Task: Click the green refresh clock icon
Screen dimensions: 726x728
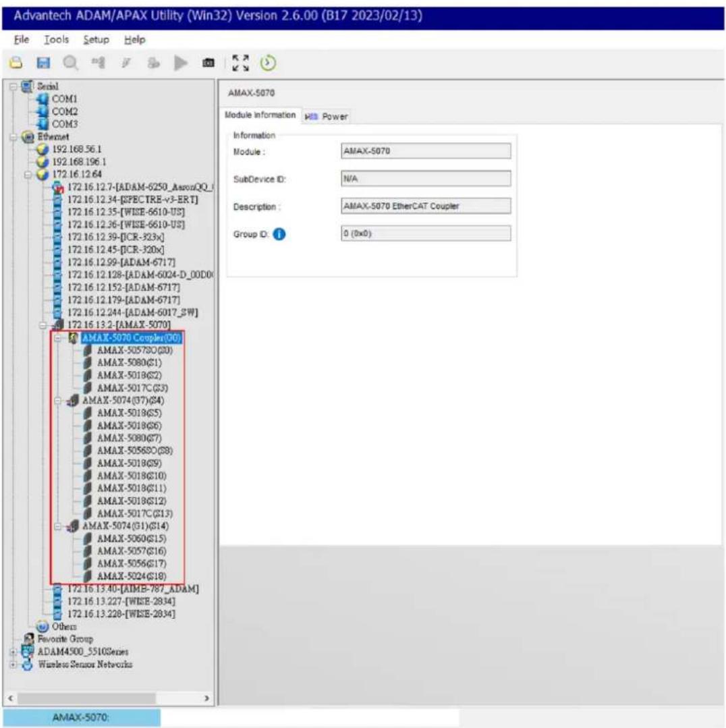Action: [268, 63]
